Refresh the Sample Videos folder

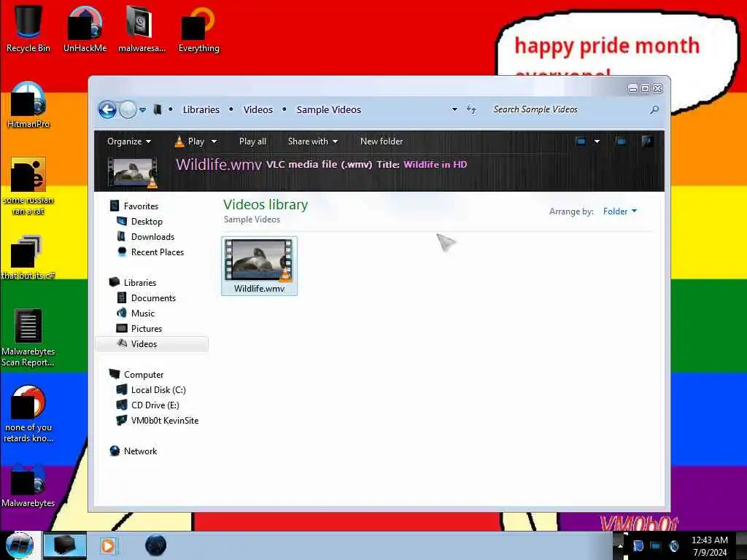[x=471, y=109]
